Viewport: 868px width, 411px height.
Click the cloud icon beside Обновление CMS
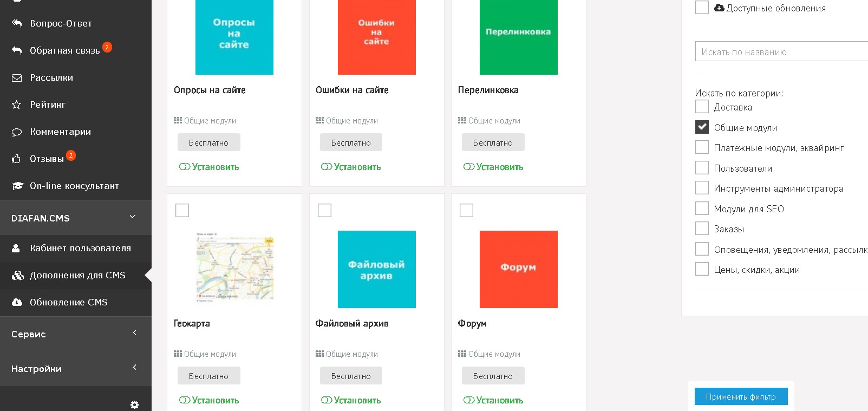(x=17, y=302)
